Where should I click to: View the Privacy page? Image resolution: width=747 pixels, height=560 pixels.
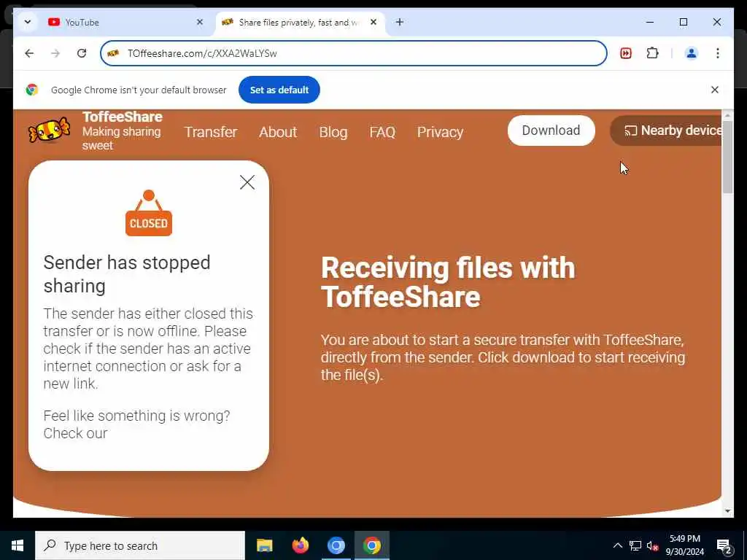pos(440,132)
